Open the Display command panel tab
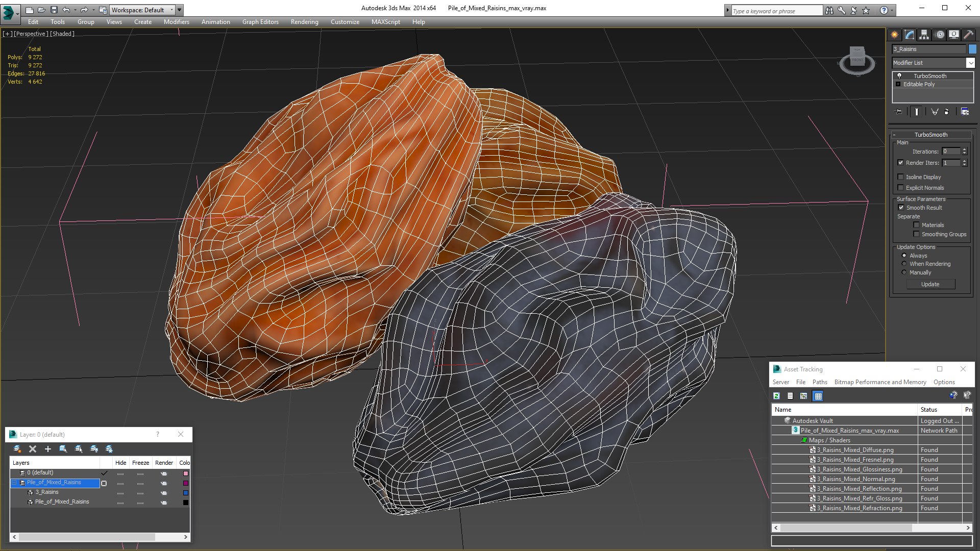 (953, 35)
